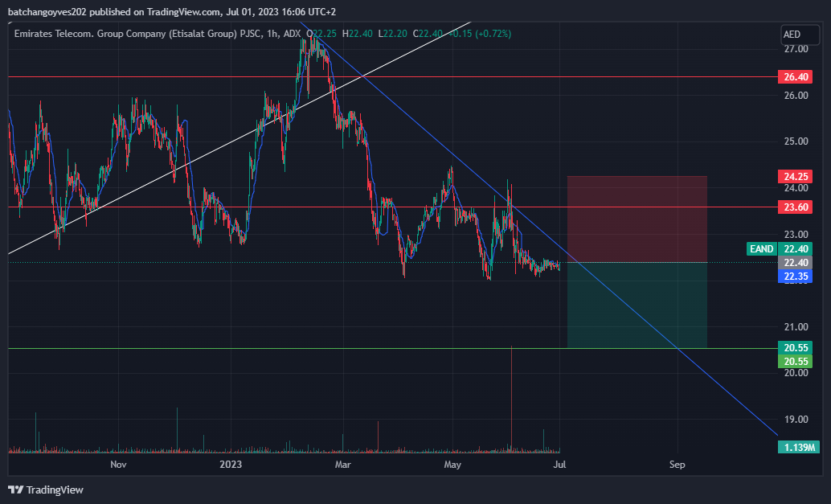Click the 19.00 price scale value
831x504 pixels.
[x=796, y=420]
